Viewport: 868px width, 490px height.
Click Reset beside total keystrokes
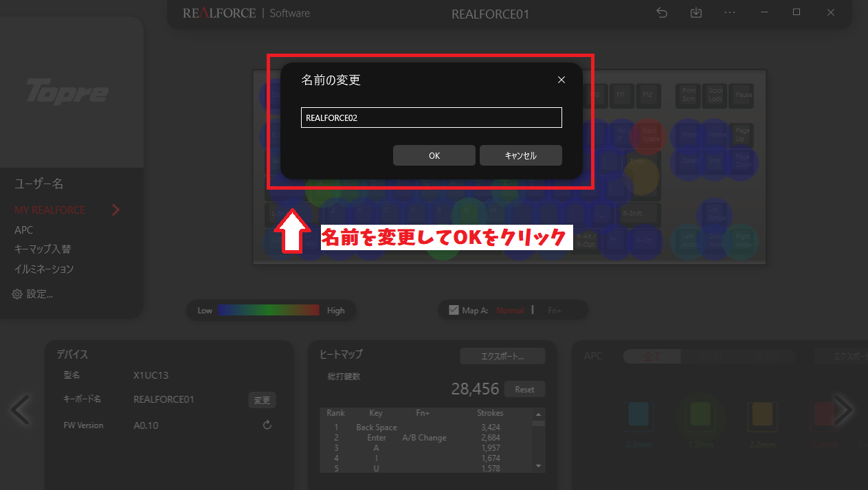tap(524, 389)
